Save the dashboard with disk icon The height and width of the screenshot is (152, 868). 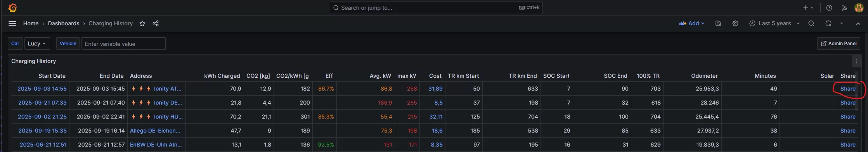tap(718, 23)
